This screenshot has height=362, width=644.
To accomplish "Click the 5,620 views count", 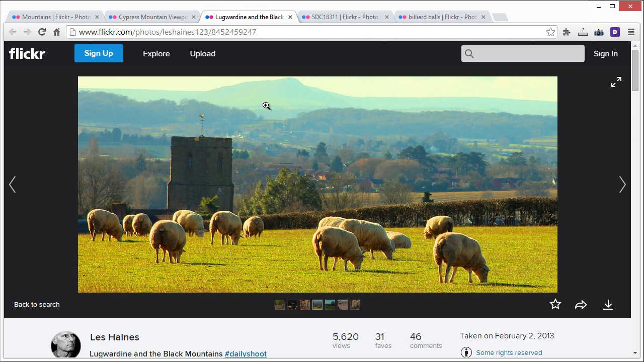I will pyautogui.click(x=346, y=340).
